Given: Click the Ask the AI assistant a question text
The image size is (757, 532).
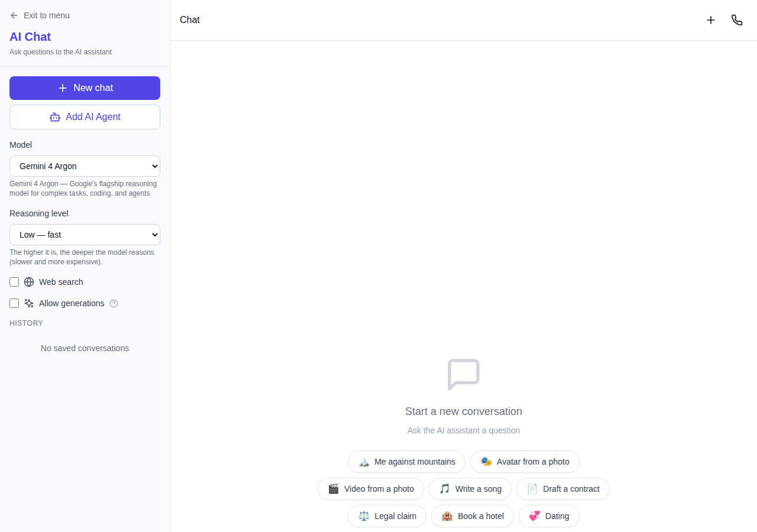Looking at the screenshot, I should (x=464, y=430).
